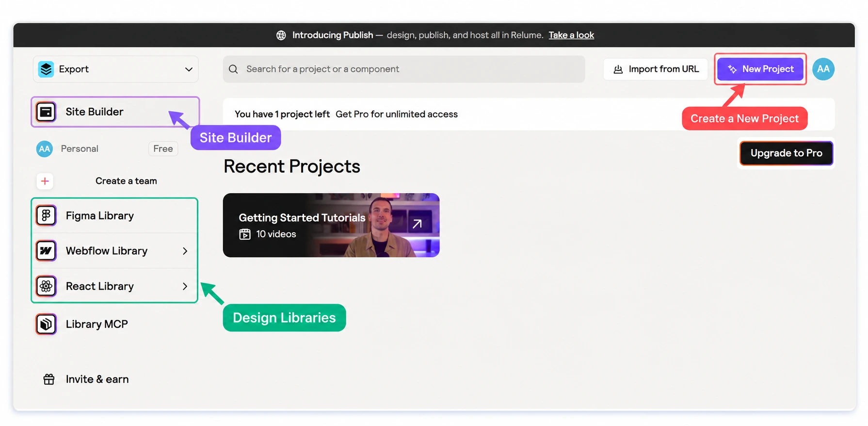Screen dimensions: 868x426
Task: Open the AA profile avatar menu
Action: click(x=823, y=69)
